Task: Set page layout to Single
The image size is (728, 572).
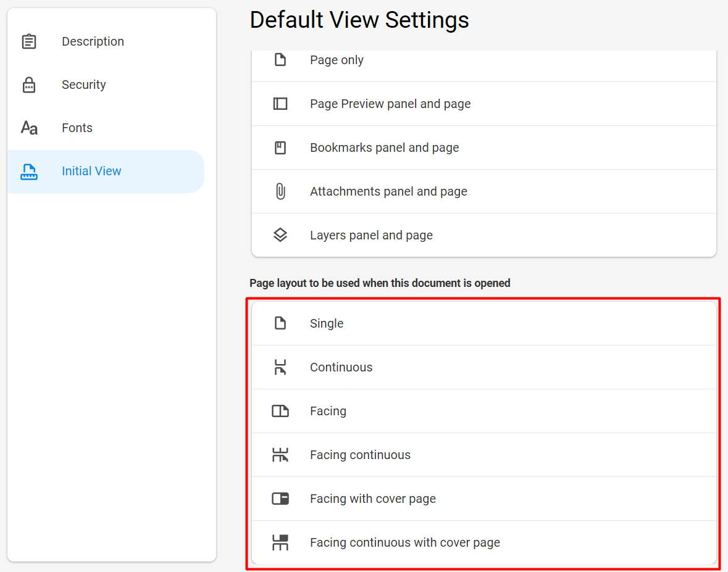Action: click(483, 323)
